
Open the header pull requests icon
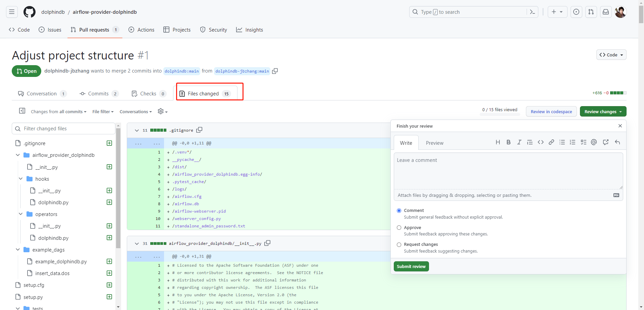591,12
